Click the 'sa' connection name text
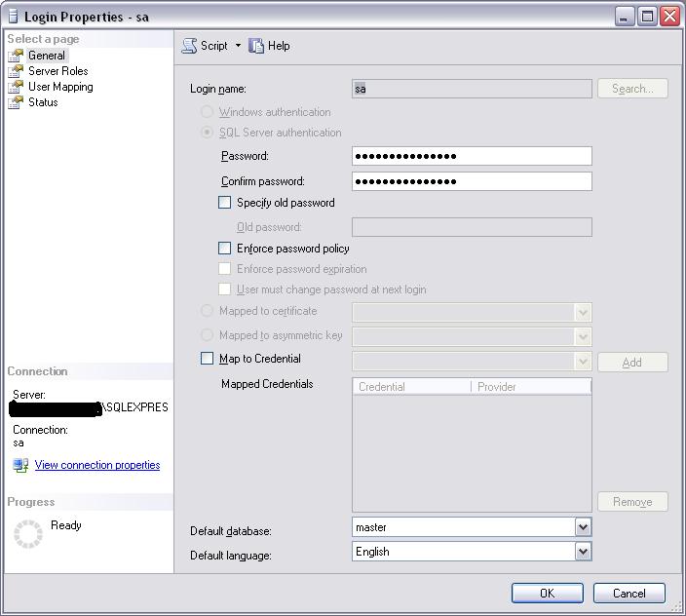686x616 pixels. [19, 443]
